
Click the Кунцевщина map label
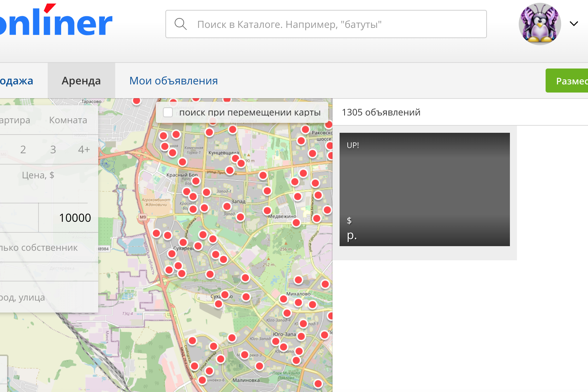click(x=224, y=153)
